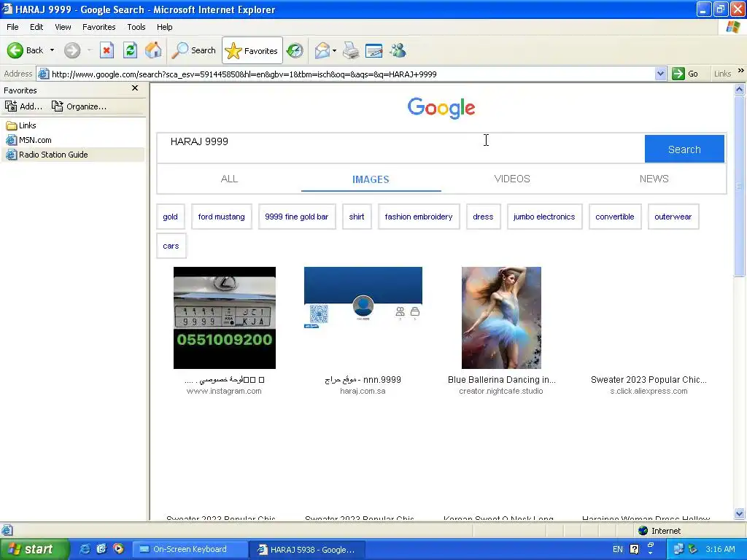Launch Internet Explorer from Quick Launch
This screenshot has height=560, width=747.
85,549
